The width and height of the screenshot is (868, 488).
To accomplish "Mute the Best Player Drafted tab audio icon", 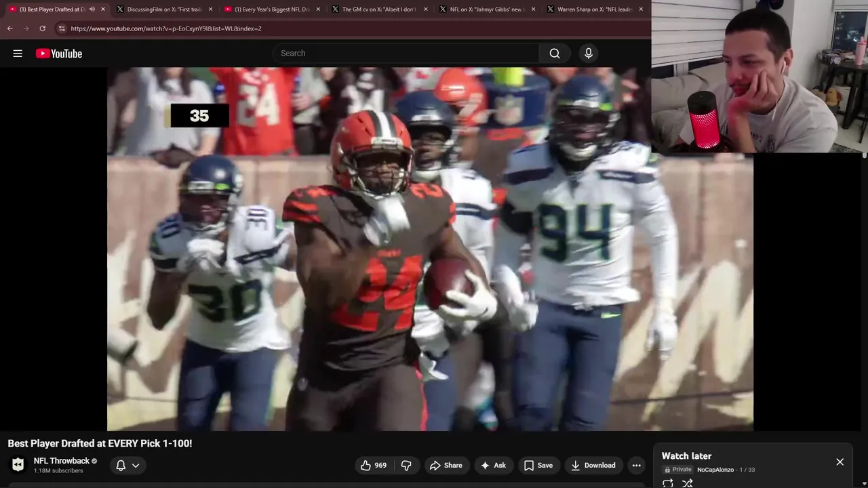I will coord(92,9).
